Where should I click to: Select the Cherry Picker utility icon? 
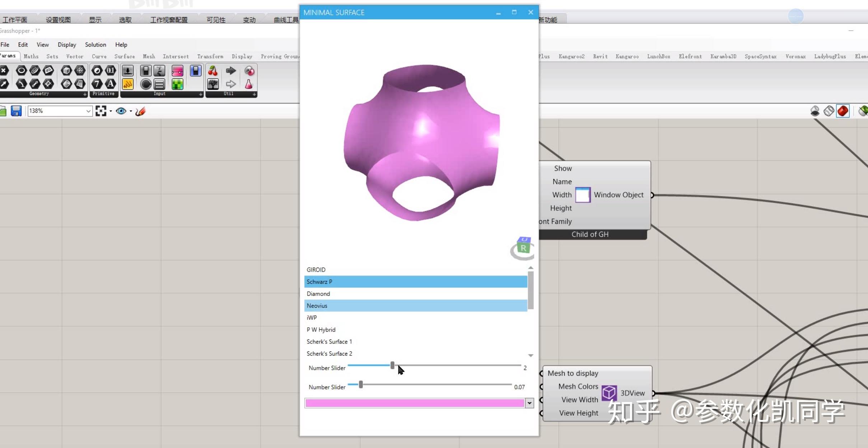click(x=213, y=71)
